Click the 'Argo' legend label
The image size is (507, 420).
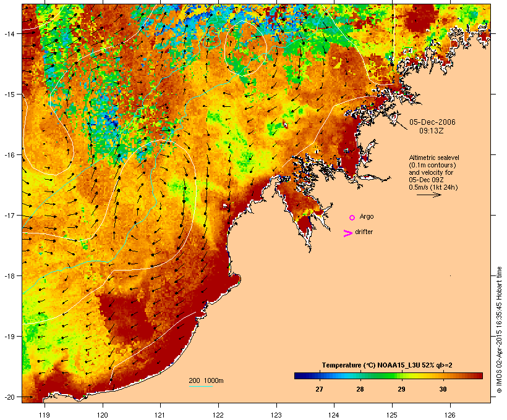pos(367,216)
